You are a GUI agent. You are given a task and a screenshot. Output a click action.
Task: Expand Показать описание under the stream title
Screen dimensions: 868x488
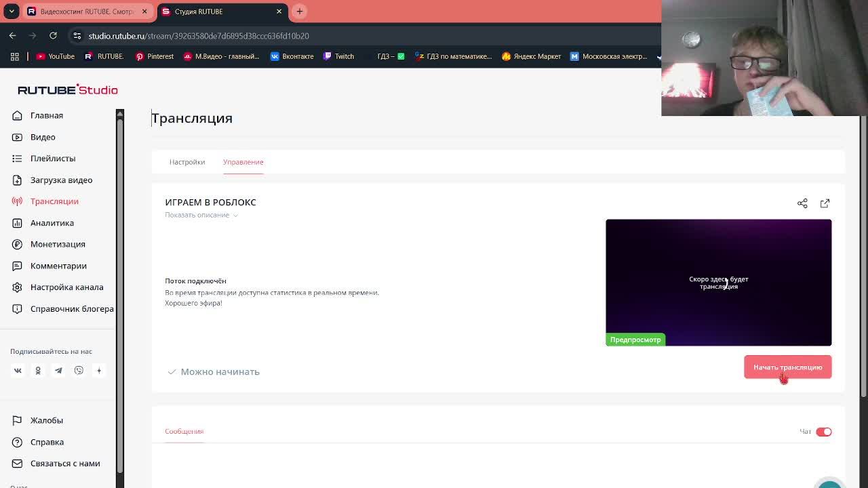[201, 215]
